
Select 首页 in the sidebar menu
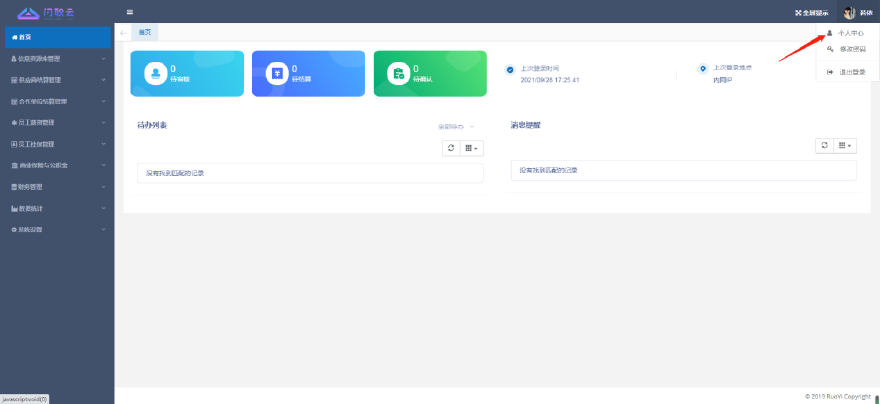(57, 37)
